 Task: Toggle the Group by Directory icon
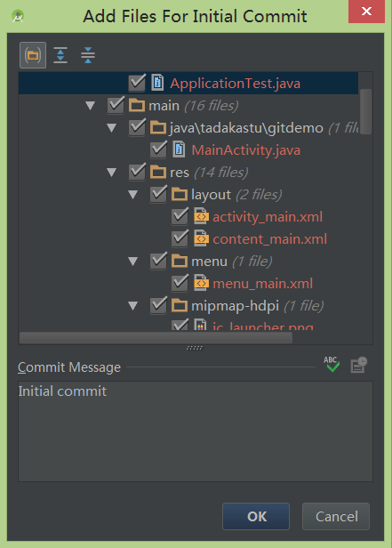(33, 55)
